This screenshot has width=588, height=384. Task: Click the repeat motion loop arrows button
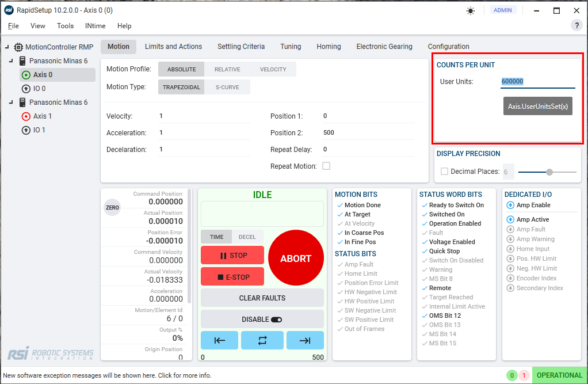[x=262, y=340]
